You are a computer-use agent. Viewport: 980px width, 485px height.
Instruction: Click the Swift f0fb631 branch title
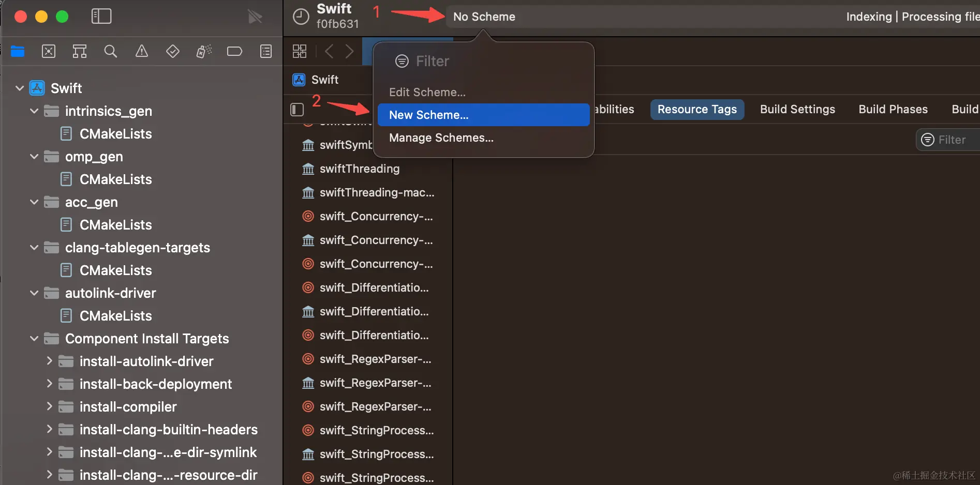[337, 16]
